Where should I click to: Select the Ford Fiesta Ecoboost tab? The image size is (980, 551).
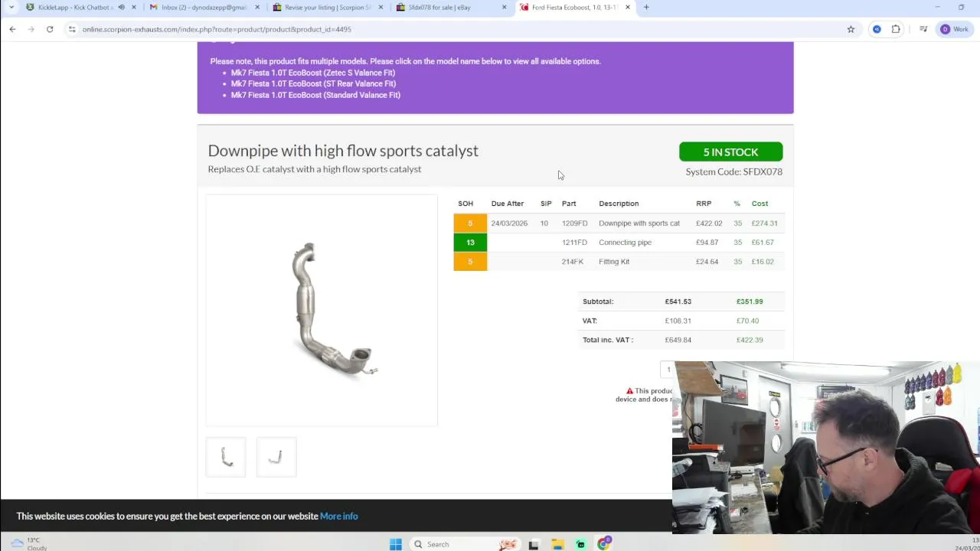[573, 7]
